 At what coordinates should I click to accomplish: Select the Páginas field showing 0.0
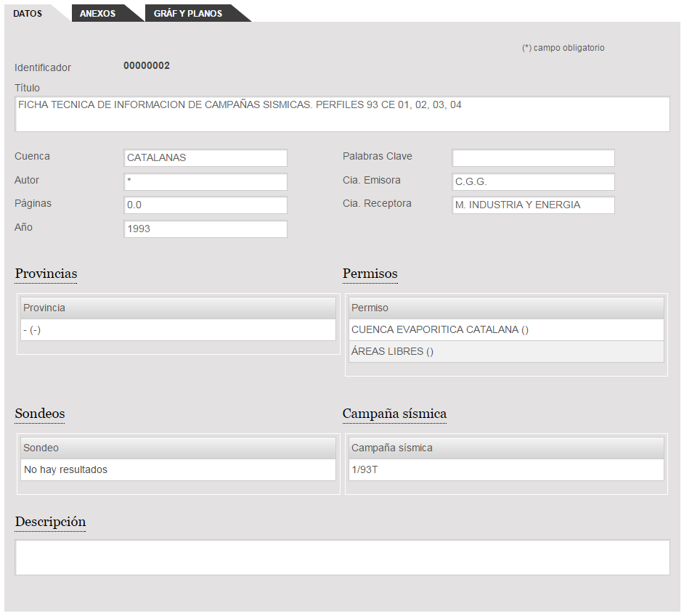coord(205,205)
